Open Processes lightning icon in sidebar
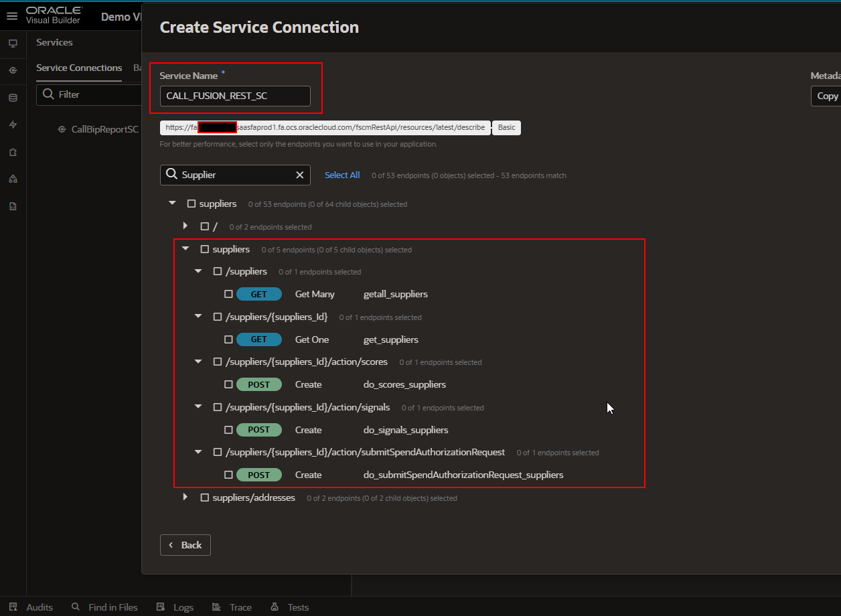This screenshot has width=841, height=616. point(13,125)
